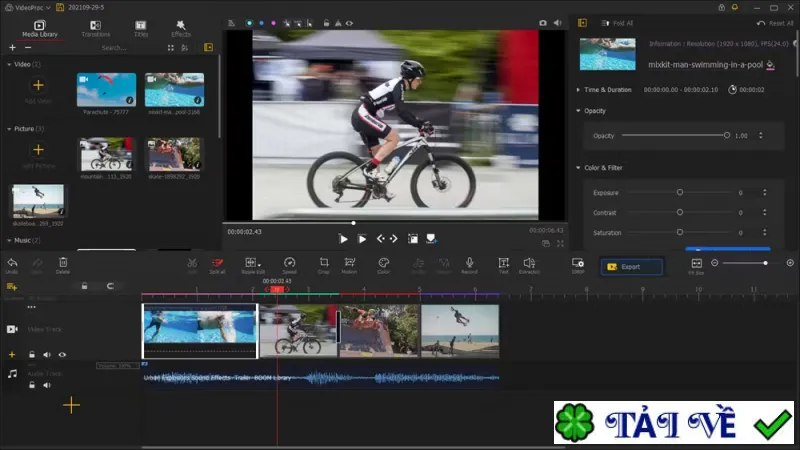The height and width of the screenshot is (450, 800).
Task: Mute preview with the speaker icon
Action: coord(558,23)
